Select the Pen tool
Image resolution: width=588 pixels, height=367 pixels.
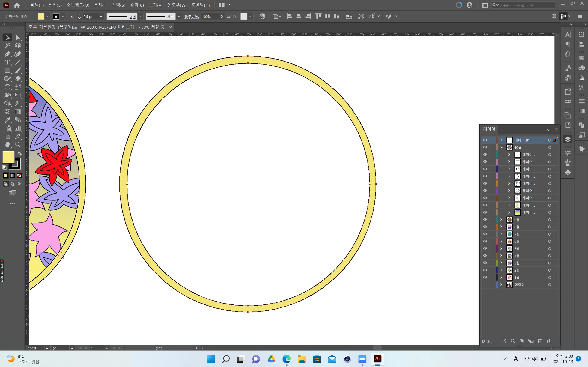pos(7,54)
